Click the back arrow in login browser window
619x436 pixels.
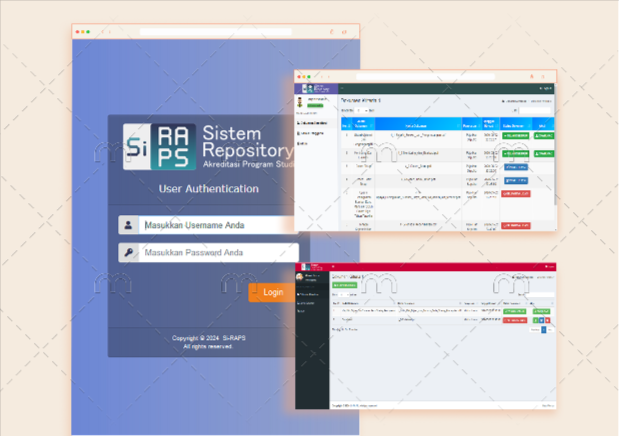click(x=103, y=32)
